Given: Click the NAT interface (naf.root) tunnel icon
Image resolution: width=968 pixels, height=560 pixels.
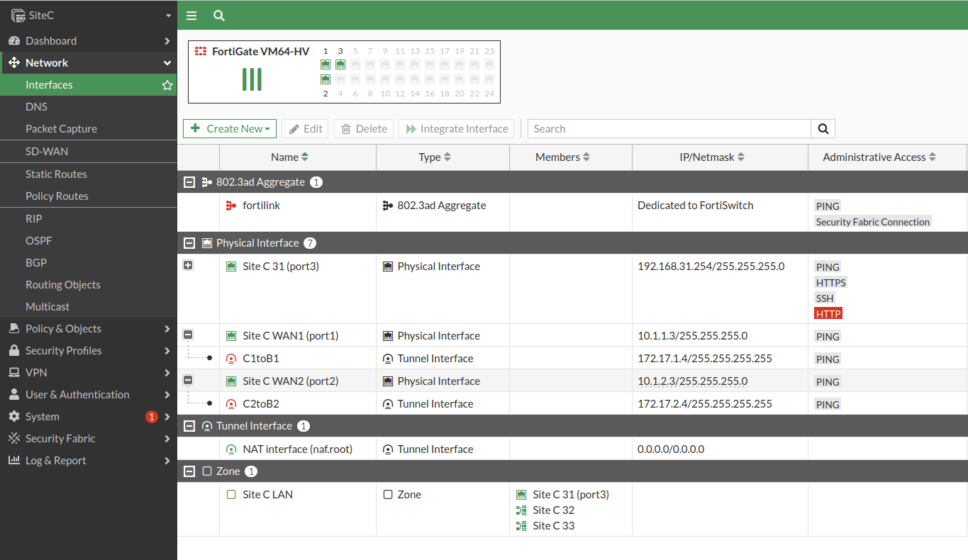Looking at the screenshot, I should (231, 449).
